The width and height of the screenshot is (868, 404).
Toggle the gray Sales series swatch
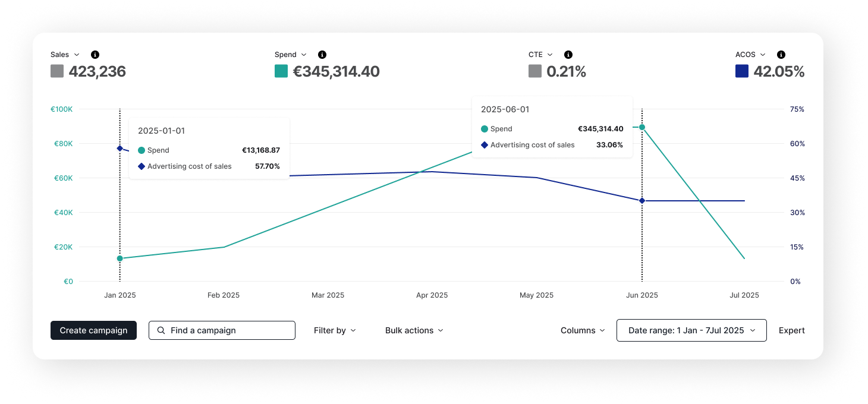[x=57, y=71]
